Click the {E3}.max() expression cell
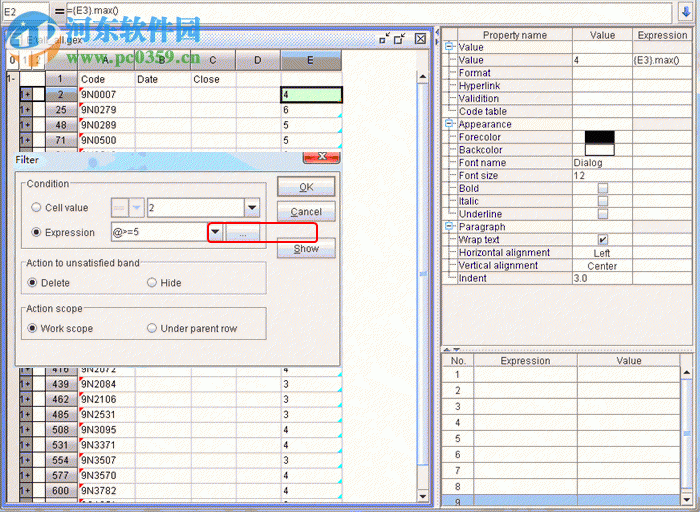The height and width of the screenshot is (512, 700). tap(662, 60)
